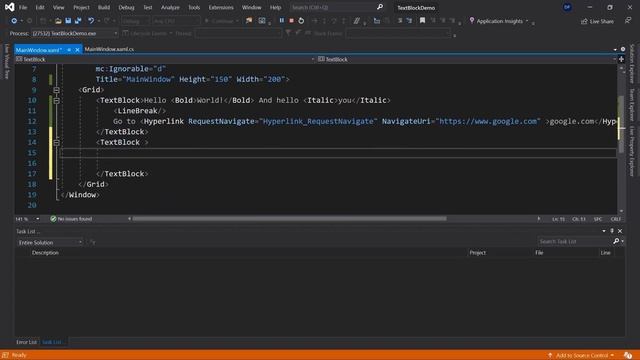Image resolution: width=640 pixels, height=360 pixels.
Task: Open the File menu
Action: [23, 7]
